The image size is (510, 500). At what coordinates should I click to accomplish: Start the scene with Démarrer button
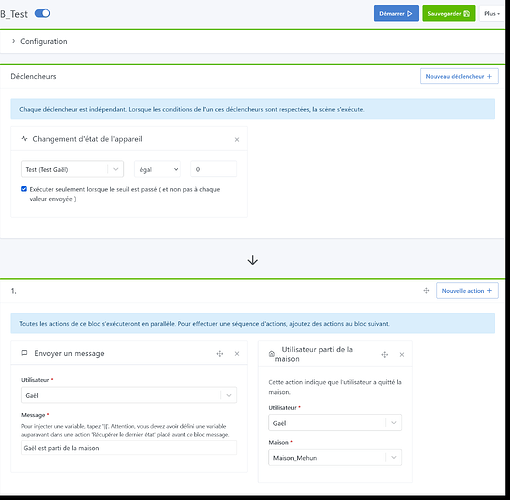pyautogui.click(x=396, y=14)
